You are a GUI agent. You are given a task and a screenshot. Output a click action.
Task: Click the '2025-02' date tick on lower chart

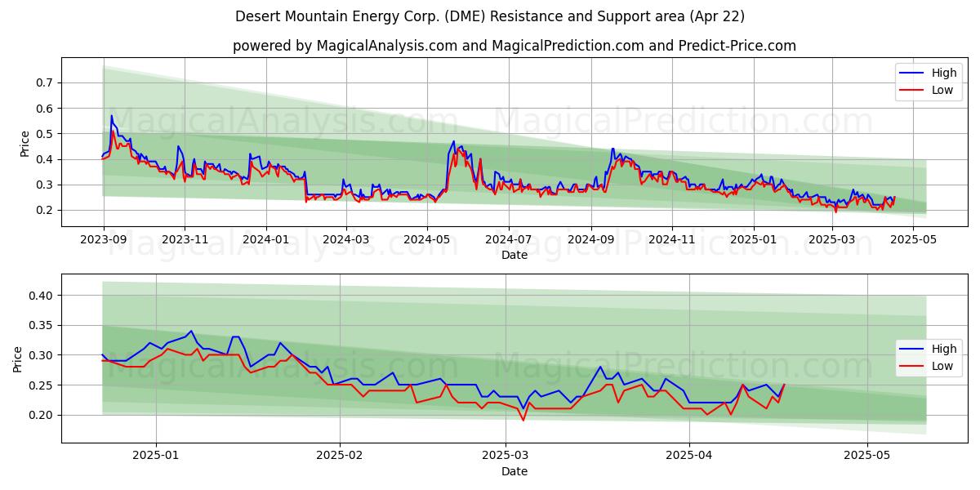(339, 457)
